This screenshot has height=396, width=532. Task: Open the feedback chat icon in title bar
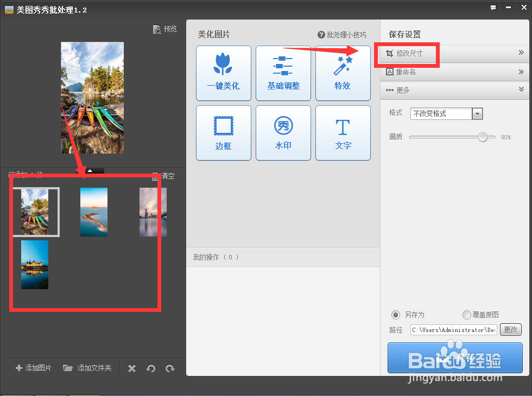point(493,8)
